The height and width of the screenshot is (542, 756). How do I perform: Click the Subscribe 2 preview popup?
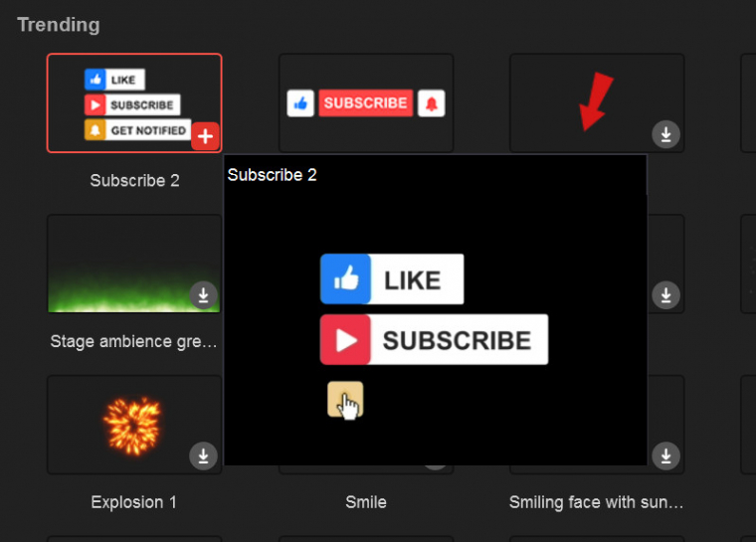[x=436, y=310]
